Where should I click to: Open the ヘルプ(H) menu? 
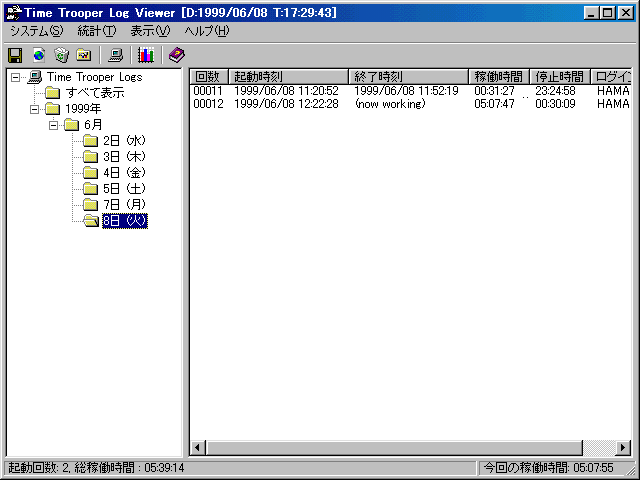(207, 31)
